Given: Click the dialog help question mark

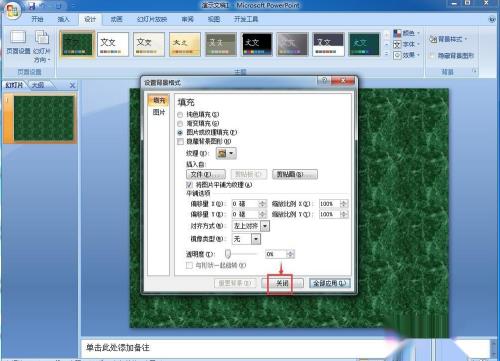Looking at the screenshot, I should point(324,80).
